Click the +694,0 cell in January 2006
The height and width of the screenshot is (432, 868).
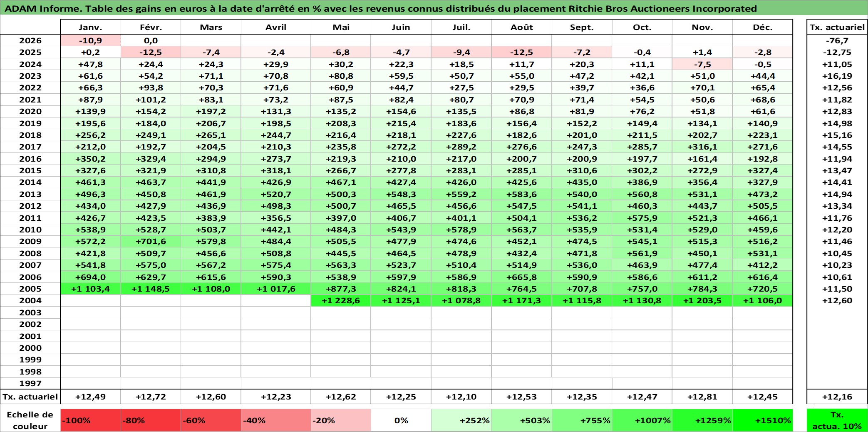point(90,277)
